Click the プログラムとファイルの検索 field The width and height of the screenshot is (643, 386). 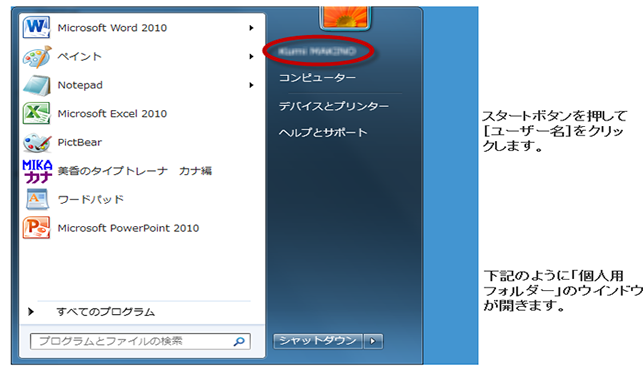[140, 341]
